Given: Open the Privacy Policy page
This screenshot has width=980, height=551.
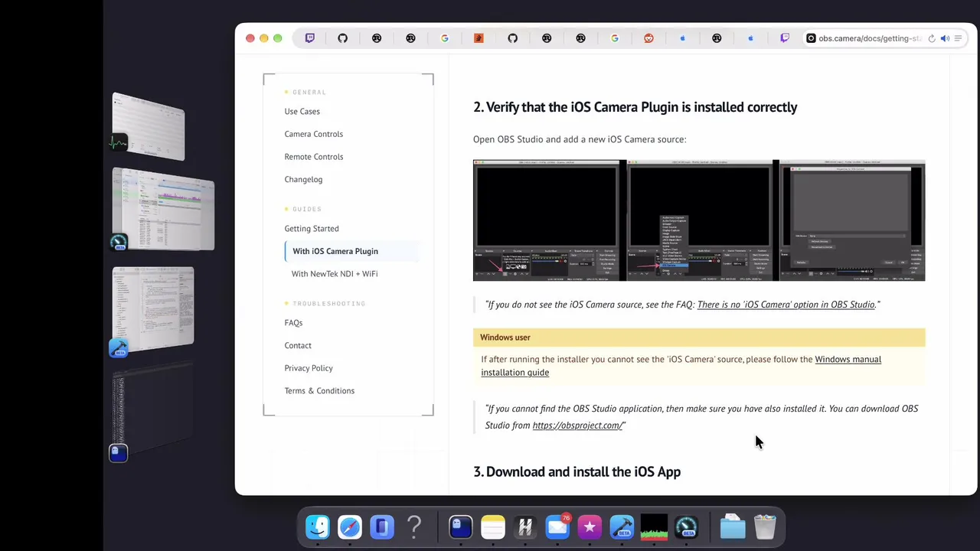Looking at the screenshot, I should click(309, 368).
